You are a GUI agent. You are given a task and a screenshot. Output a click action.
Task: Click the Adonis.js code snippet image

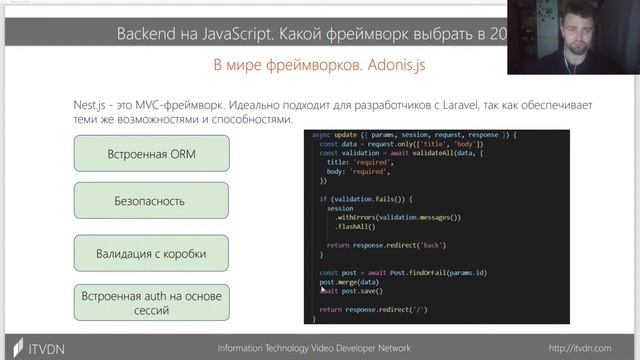pos(437,227)
